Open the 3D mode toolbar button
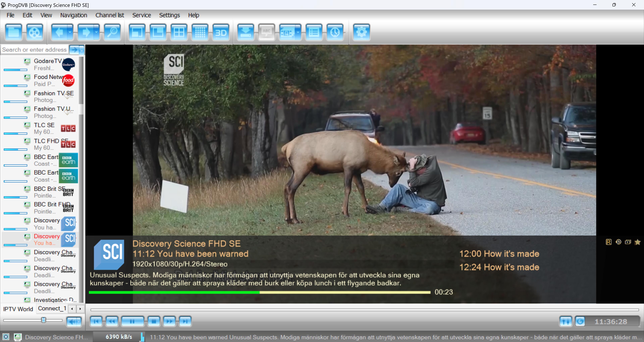This screenshot has height=342, width=644. [x=221, y=32]
